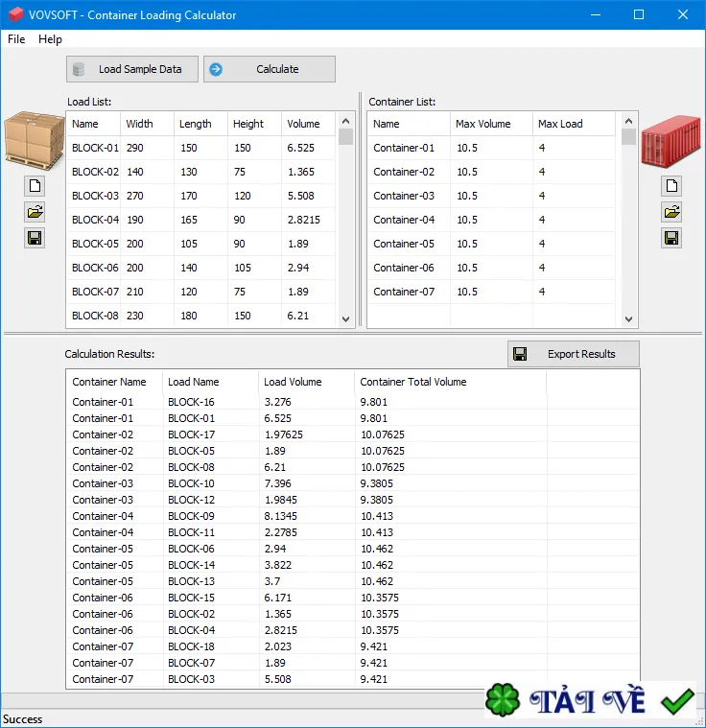Screen dimensions: 706x728
Task: Click the new load list icon
Action: (35, 187)
